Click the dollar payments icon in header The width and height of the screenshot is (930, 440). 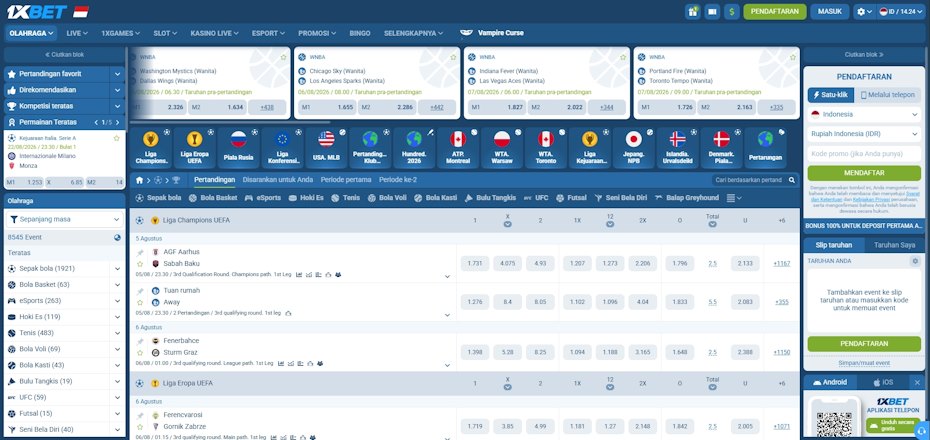coord(732,11)
